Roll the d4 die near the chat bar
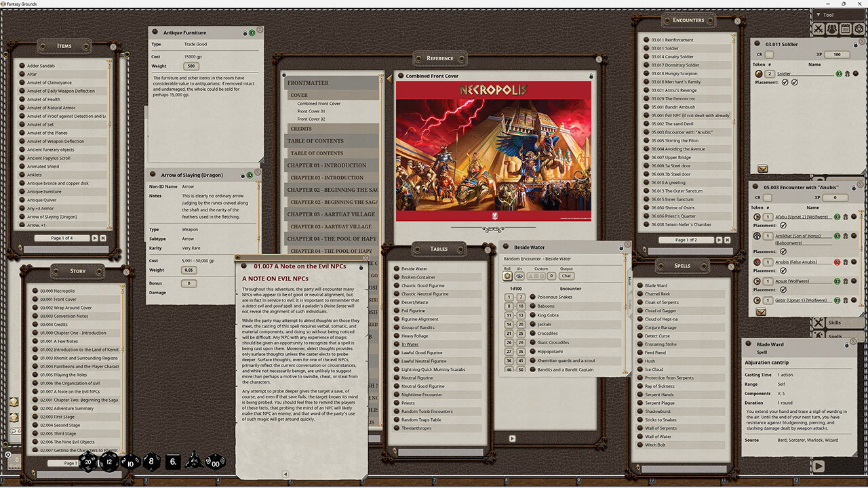The height and width of the screenshot is (488, 868). [x=195, y=462]
